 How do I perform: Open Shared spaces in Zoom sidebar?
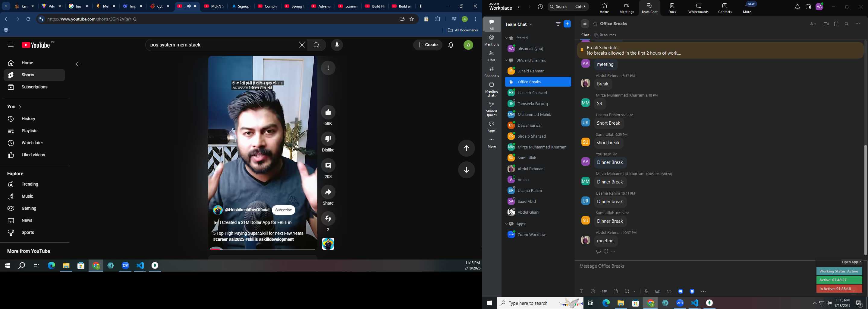coord(492,109)
